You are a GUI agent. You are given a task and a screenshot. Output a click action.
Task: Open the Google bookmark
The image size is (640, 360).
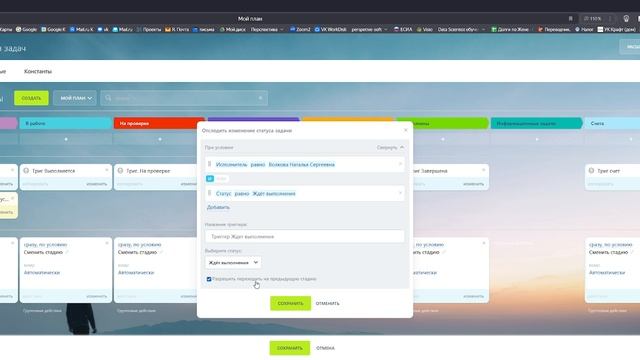pyautogui.click(x=26, y=29)
